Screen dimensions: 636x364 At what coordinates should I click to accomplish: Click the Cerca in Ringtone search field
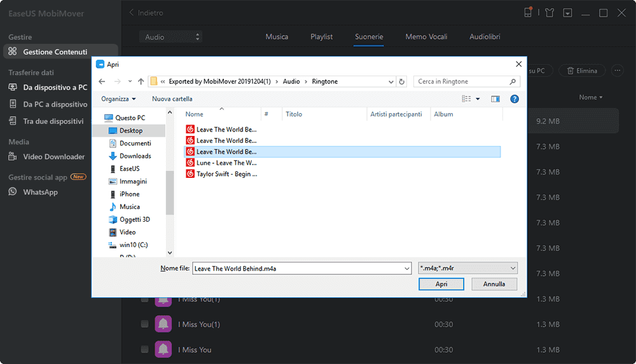coord(466,81)
